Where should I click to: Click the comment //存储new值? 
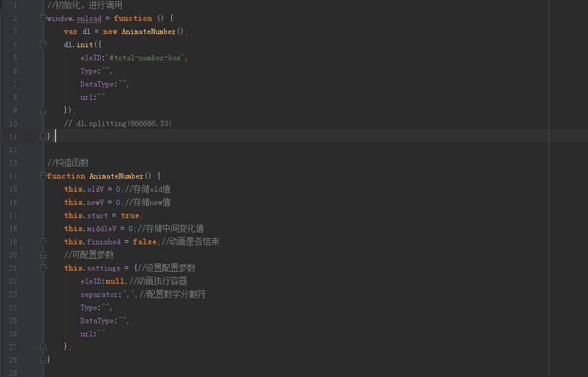(147, 202)
